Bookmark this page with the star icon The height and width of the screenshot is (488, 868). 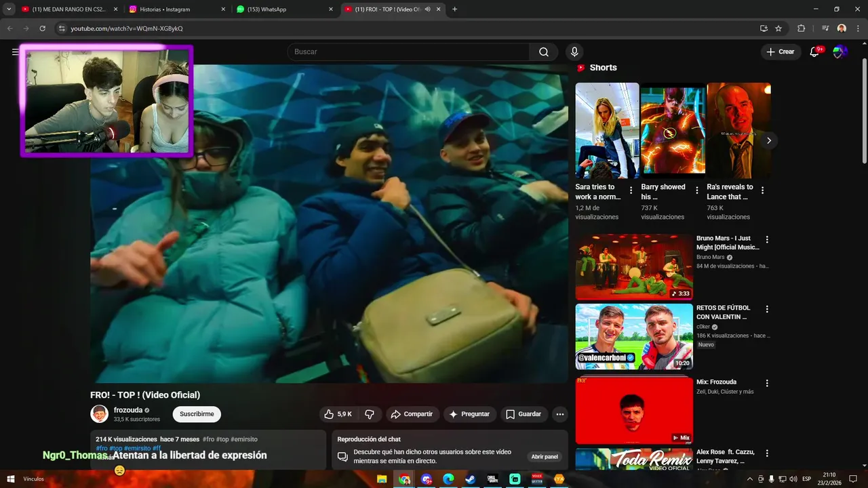point(778,28)
